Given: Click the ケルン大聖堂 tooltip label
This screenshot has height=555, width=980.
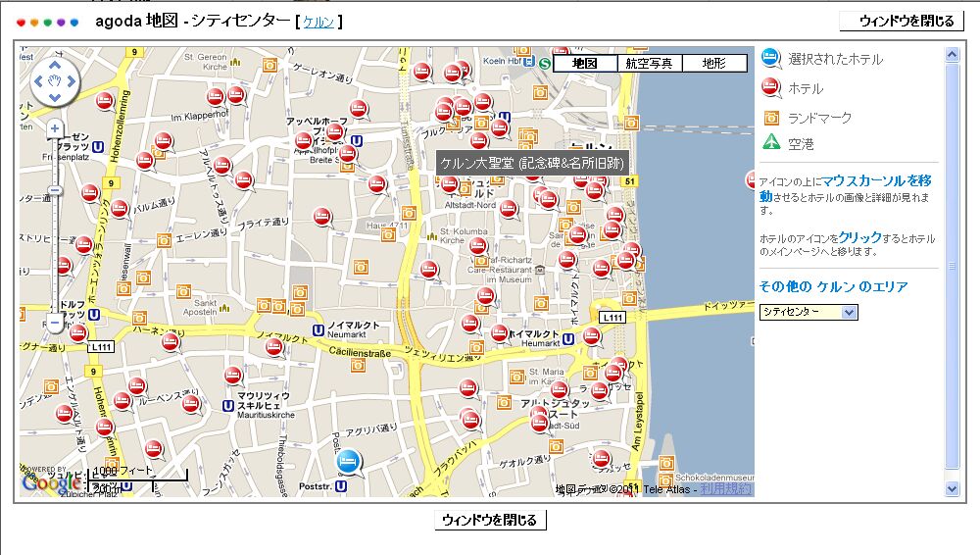Looking at the screenshot, I should click(532, 164).
